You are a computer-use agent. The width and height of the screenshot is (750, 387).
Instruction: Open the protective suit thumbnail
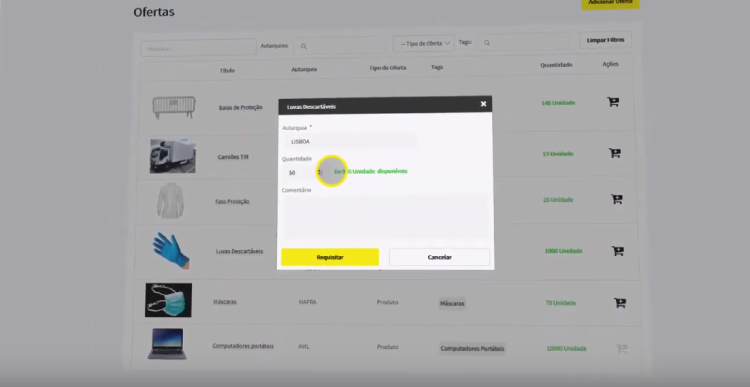click(x=170, y=200)
